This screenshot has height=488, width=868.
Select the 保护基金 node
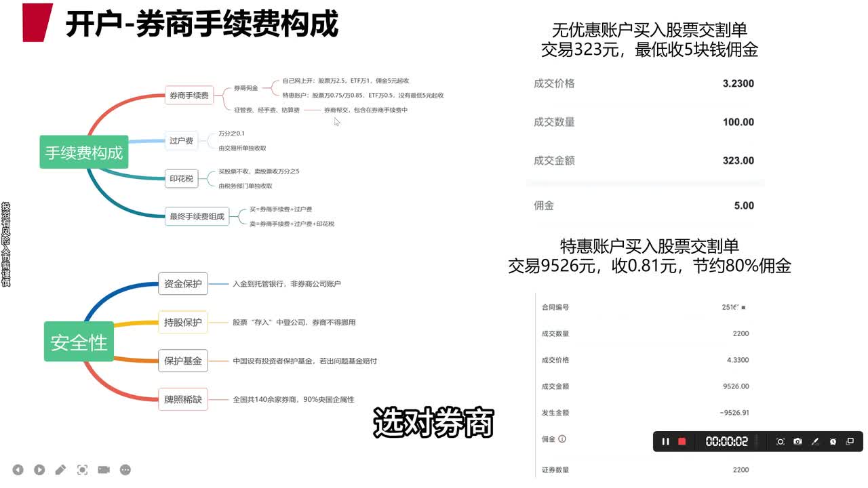pos(183,361)
